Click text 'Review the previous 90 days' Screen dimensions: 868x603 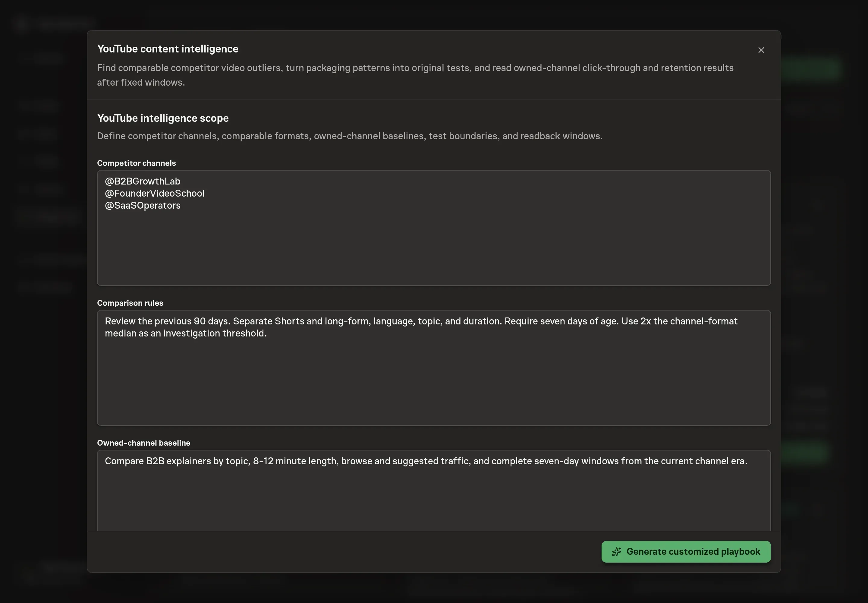pyautogui.click(x=167, y=321)
